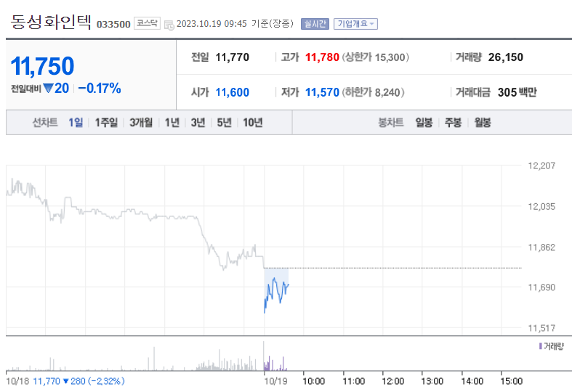This screenshot has height=392, width=572.
Task: Click the 10/19 date axis label
Action: (x=275, y=381)
